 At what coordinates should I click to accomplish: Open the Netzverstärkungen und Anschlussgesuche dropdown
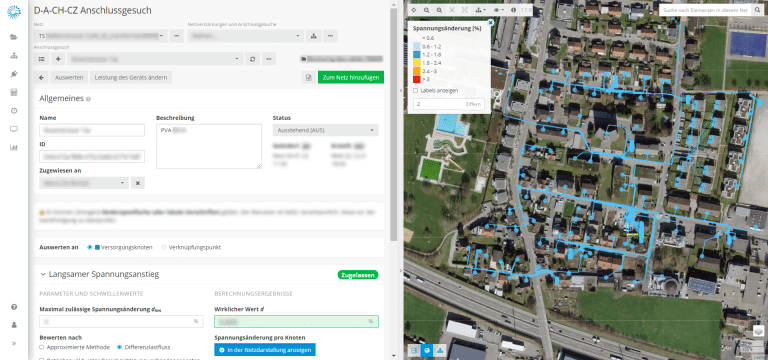246,36
